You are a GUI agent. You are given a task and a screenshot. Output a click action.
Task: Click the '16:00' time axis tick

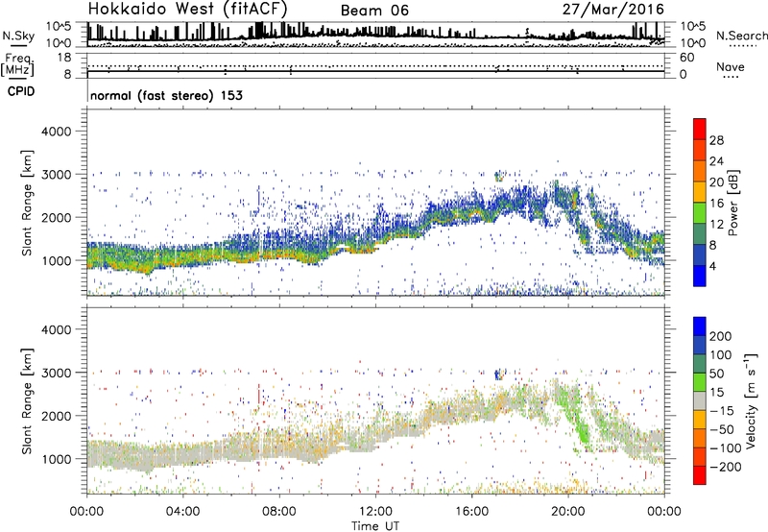471,512
